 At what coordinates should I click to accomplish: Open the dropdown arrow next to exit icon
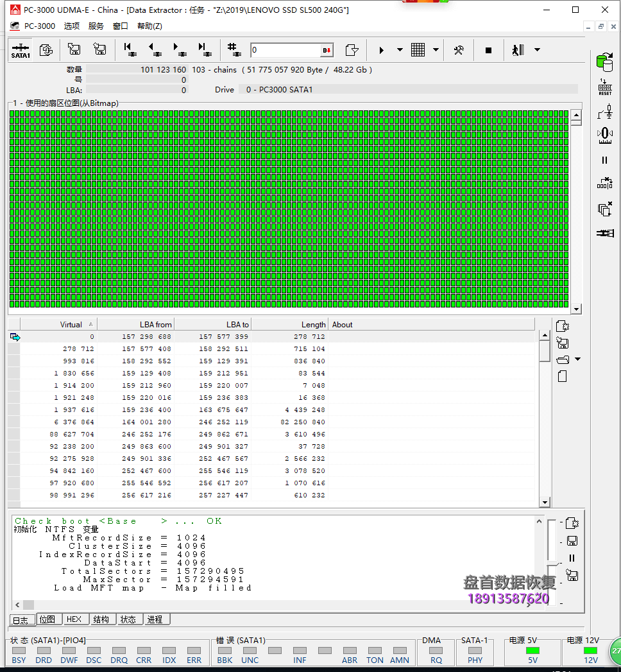click(x=537, y=49)
